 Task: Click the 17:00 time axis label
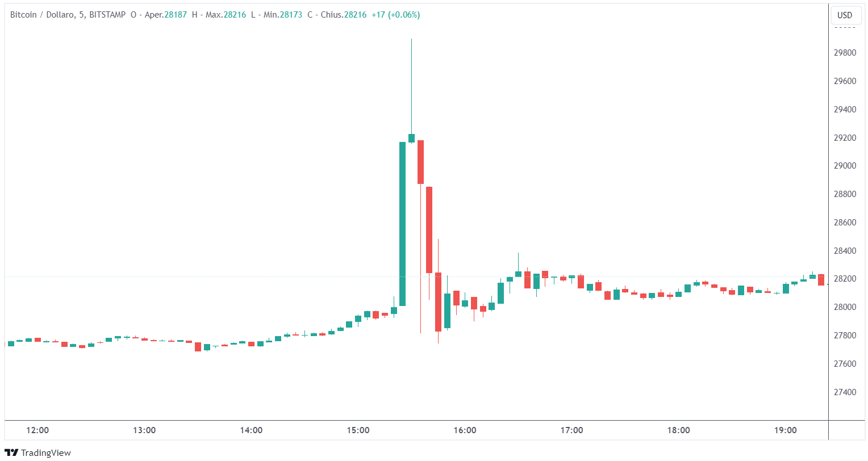[571, 430]
